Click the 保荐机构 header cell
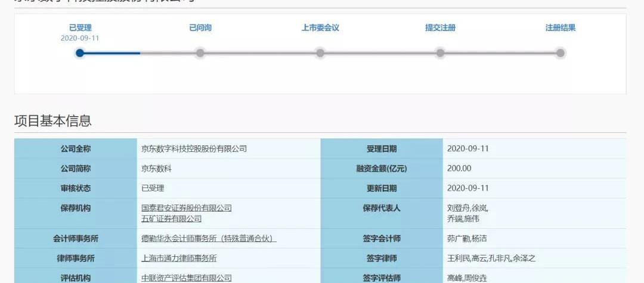Image resolution: width=644 pixels, height=283 pixels. point(76,213)
